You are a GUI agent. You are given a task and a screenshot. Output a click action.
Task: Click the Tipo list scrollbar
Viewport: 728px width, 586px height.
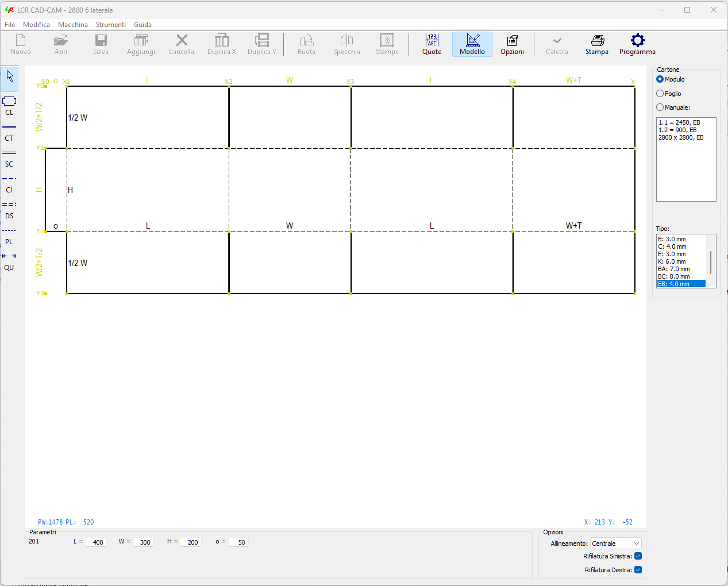pyautogui.click(x=711, y=261)
